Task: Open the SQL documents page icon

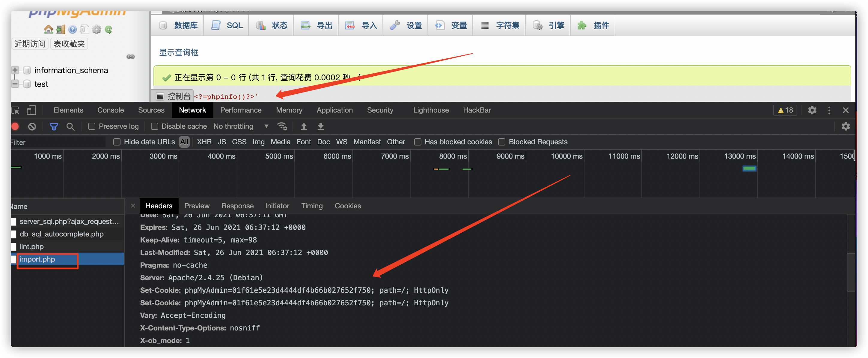Action: (84, 30)
